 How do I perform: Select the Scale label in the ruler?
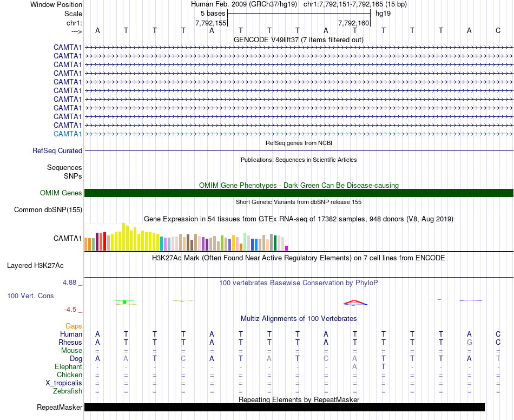(73, 14)
